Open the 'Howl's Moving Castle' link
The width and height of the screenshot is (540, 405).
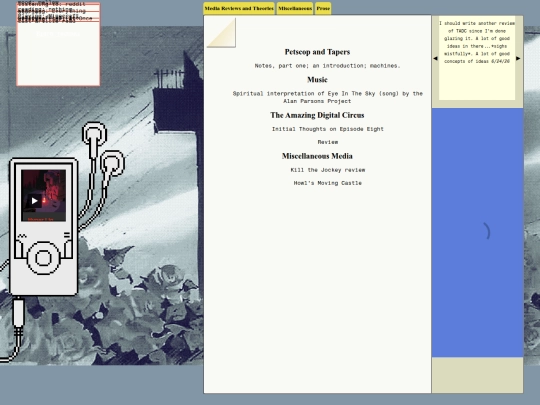tap(328, 183)
